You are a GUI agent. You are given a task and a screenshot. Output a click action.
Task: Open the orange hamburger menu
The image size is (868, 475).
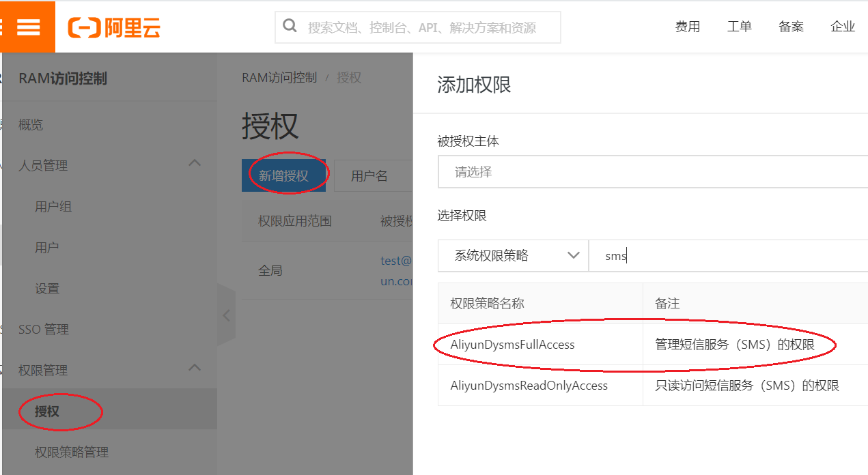pos(28,27)
